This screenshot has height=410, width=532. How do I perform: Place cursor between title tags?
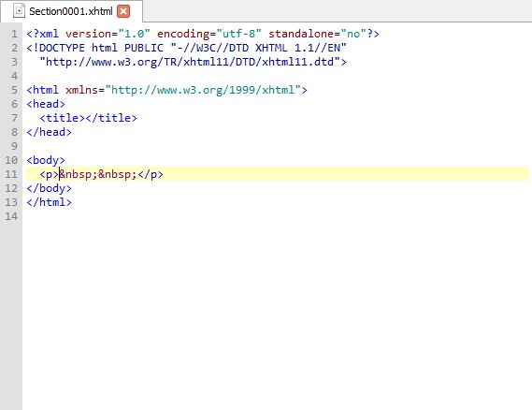(x=85, y=118)
